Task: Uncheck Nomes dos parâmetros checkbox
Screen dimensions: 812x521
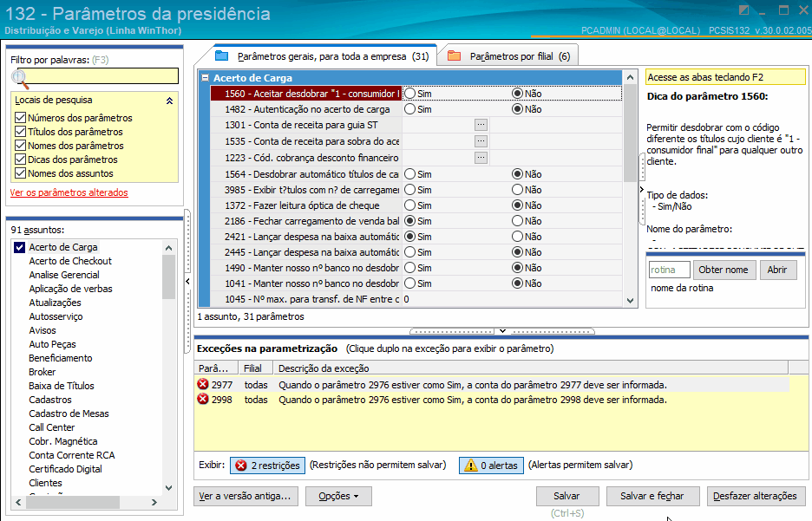Action: [20, 146]
